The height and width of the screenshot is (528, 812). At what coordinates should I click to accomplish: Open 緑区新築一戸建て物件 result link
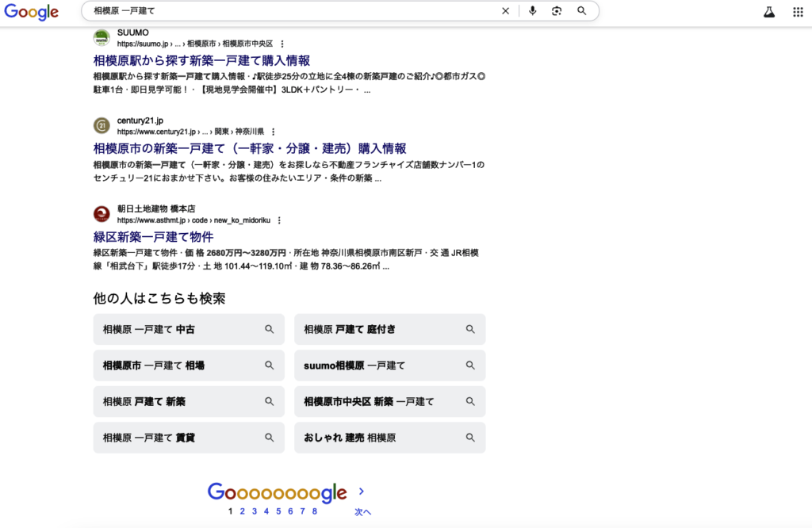153,237
